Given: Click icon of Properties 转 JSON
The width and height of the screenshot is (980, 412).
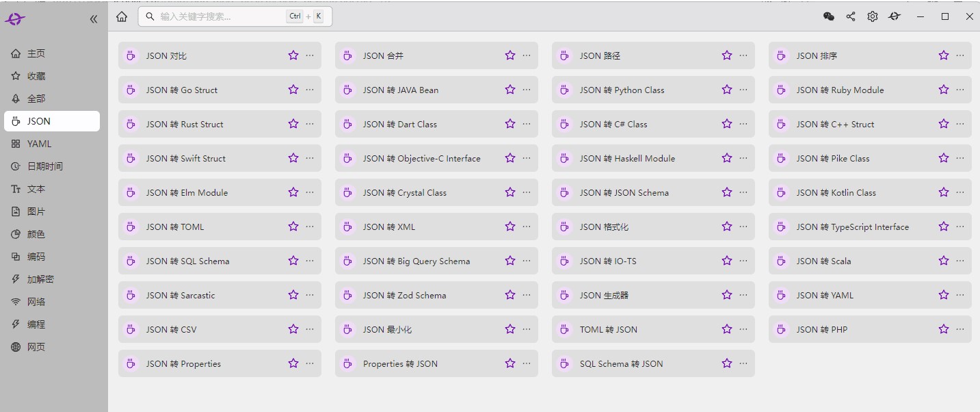Looking at the screenshot, I should click(x=347, y=363).
